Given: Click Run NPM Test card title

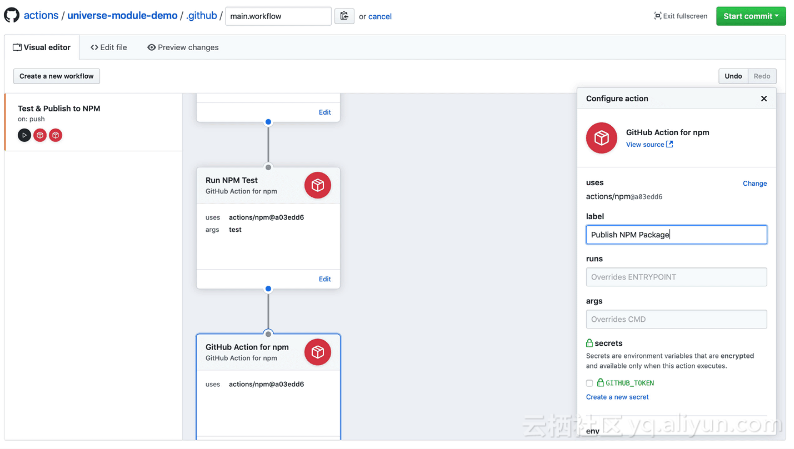Looking at the screenshot, I should pyautogui.click(x=231, y=180).
